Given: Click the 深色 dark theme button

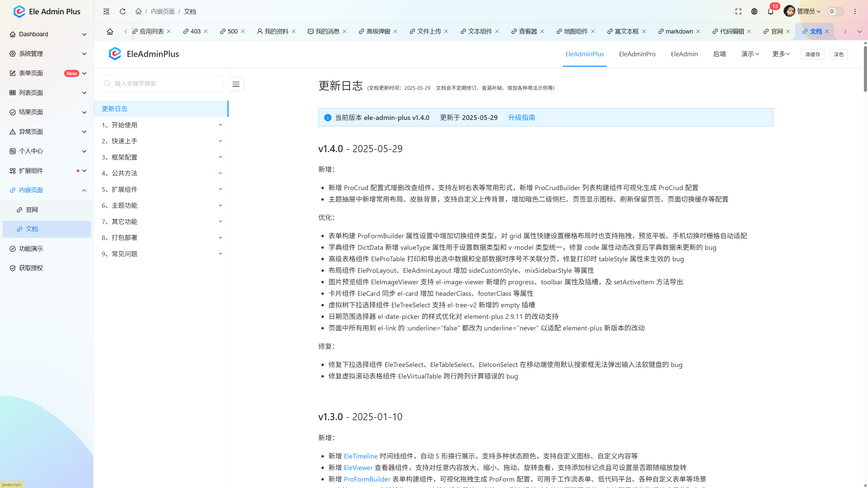Looking at the screenshot, I should [x=839, y=54].
